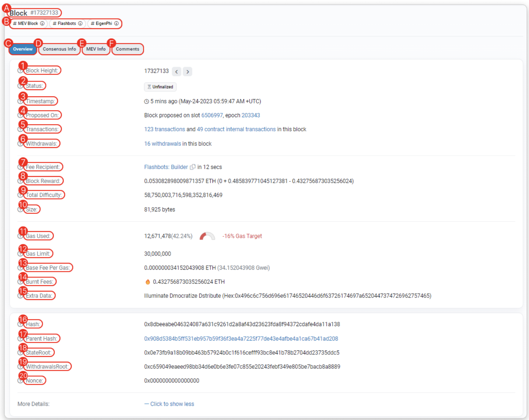Click block reward value 0.053082898009871357 ETH
The image size is (529, 420).
180,181
